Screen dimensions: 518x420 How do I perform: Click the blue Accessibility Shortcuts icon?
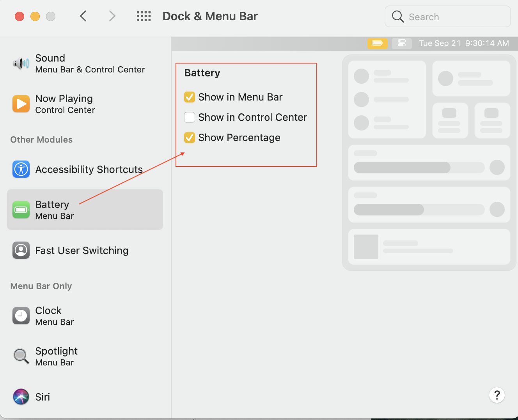point(21,169)
